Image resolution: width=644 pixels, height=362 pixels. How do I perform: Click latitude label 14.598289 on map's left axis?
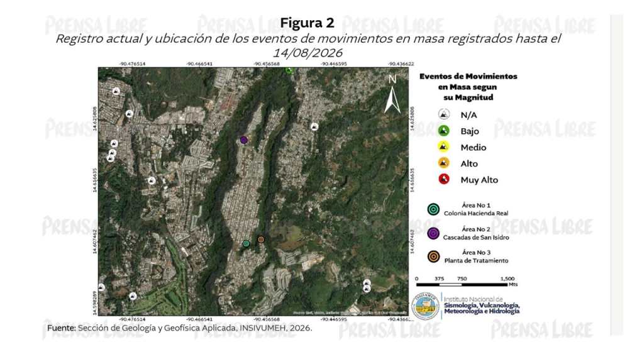tap(95, 303)
